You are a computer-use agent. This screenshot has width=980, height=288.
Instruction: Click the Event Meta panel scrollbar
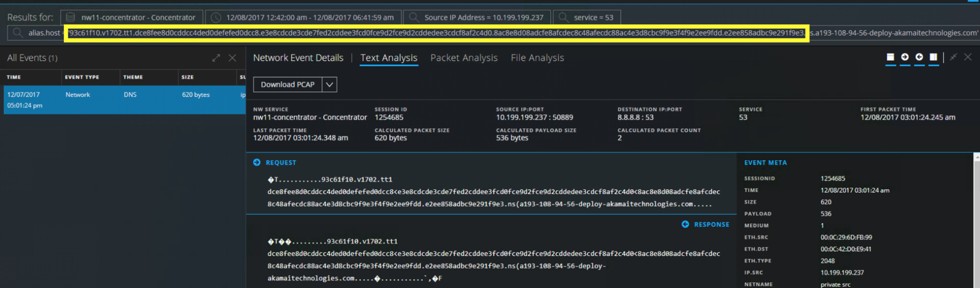click(976, 220)
